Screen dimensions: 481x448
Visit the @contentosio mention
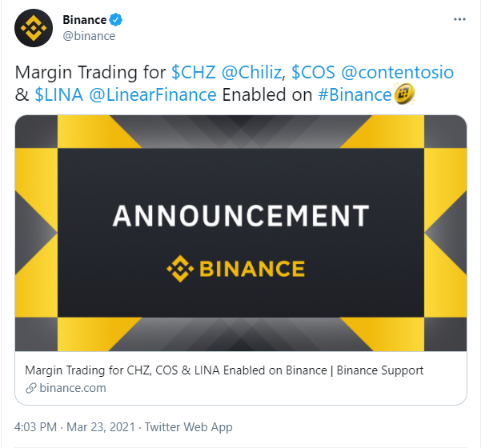398,73
